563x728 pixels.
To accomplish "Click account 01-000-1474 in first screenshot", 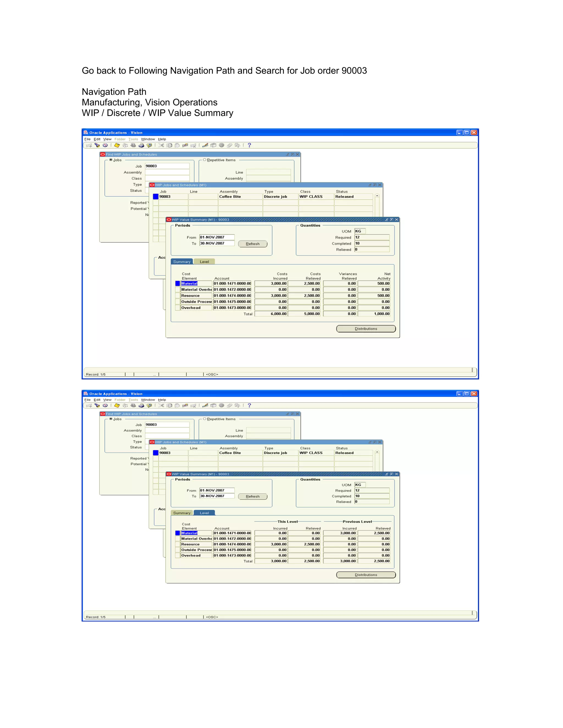I will pyautogui.click(x=233, y=296).
